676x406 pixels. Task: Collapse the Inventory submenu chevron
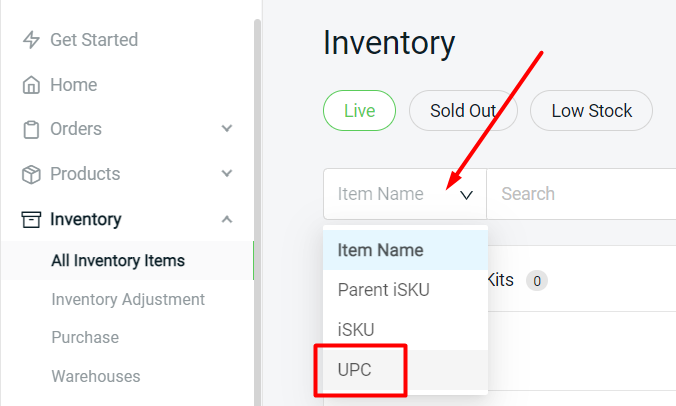[227, 219]
